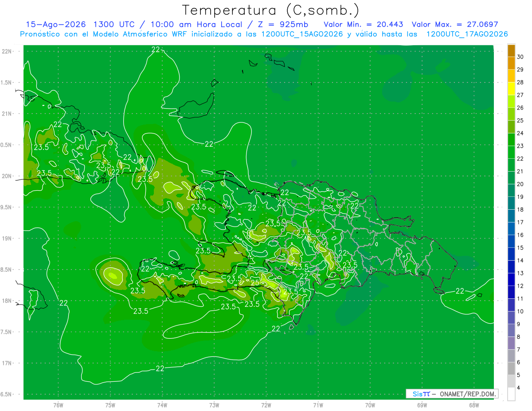532x411 pixels.
Task: Click the legend value "20"
Action: click(520, 184)
